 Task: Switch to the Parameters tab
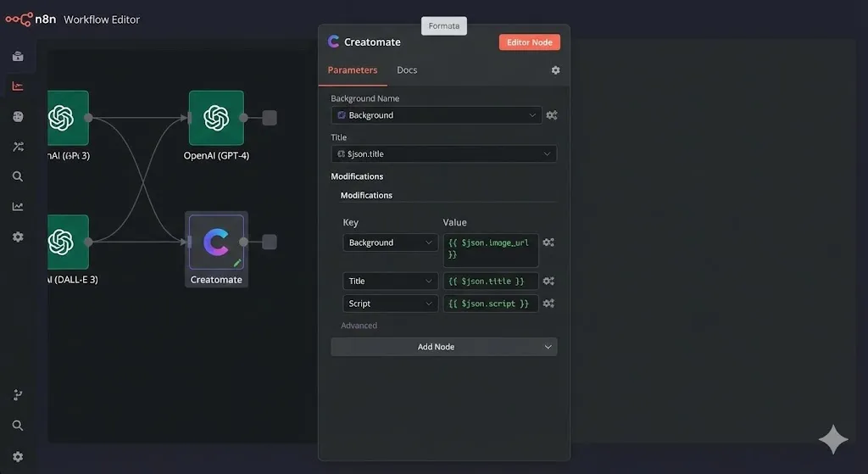point(353,70)
